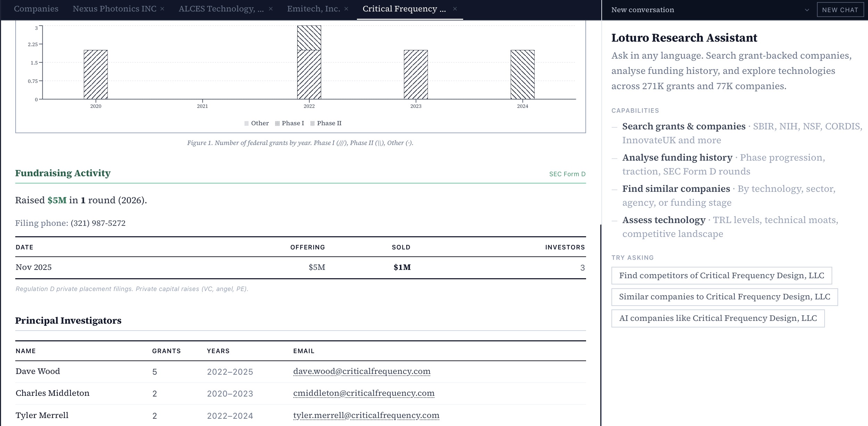Click filing phone number (321) 987-5272
This screenshot has height=426, width=868.
click(x=98, y=223)
